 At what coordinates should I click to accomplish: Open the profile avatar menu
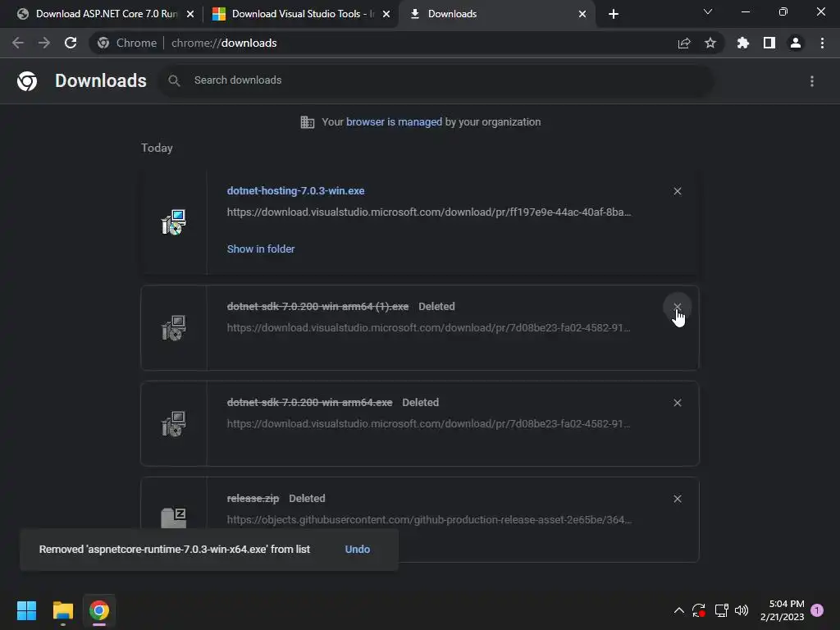click(x=796, y=43)
